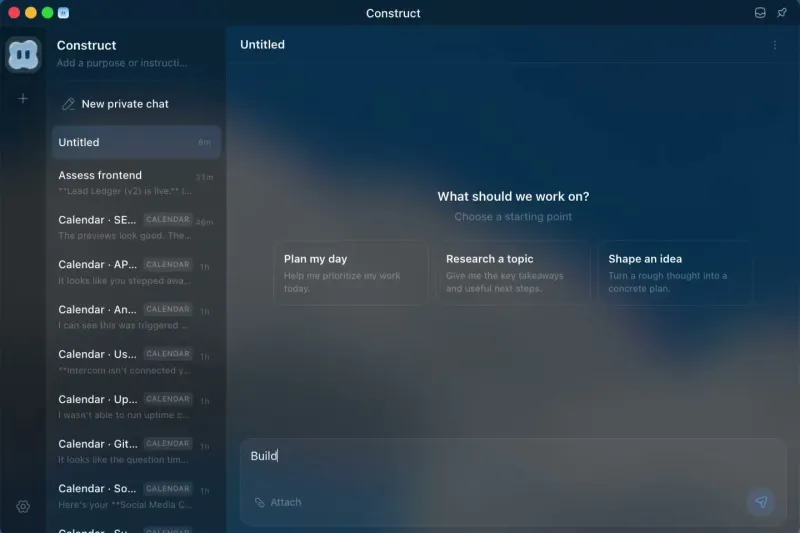This screenshot has width=800, height=533.
Task: Click 'Add a purpose or instructi...' field
Action: pos(121,63)
